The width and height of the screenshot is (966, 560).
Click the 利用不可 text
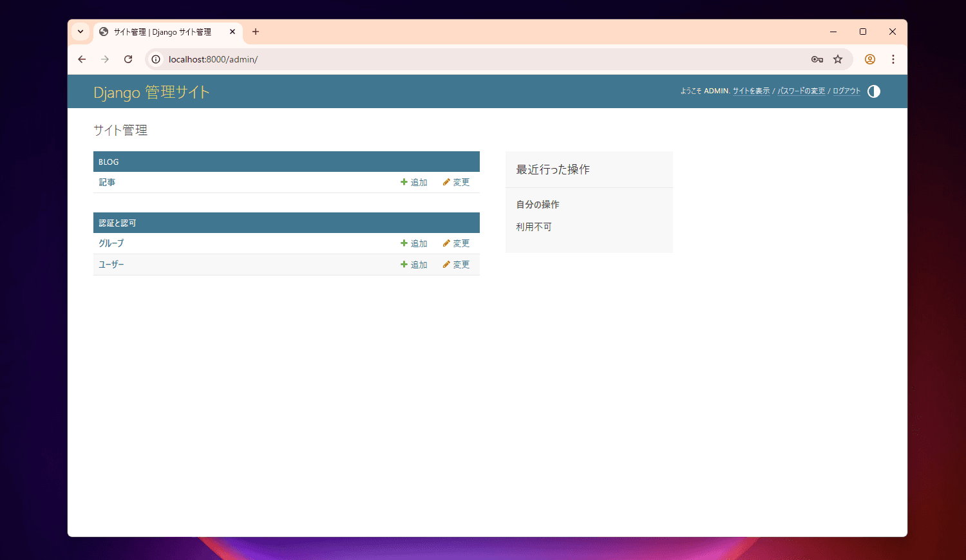point(534,227)
